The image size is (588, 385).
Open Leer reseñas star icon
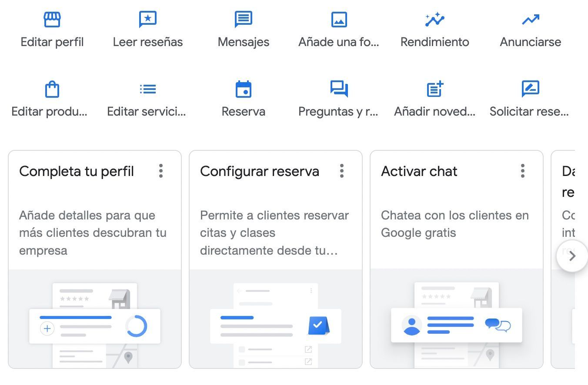(147, 20)
